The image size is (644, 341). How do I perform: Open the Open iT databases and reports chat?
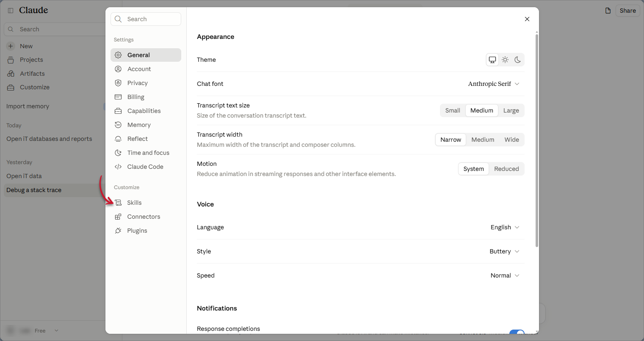tap(49, 139)
